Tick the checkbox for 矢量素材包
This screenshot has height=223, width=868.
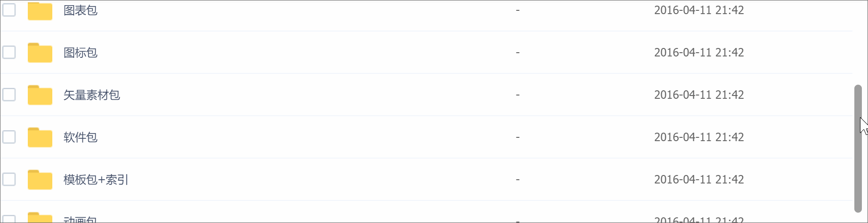9,95
